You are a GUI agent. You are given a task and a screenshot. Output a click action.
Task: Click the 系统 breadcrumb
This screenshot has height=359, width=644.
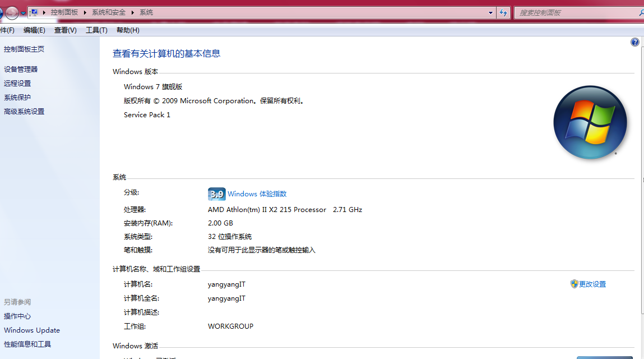146,12
